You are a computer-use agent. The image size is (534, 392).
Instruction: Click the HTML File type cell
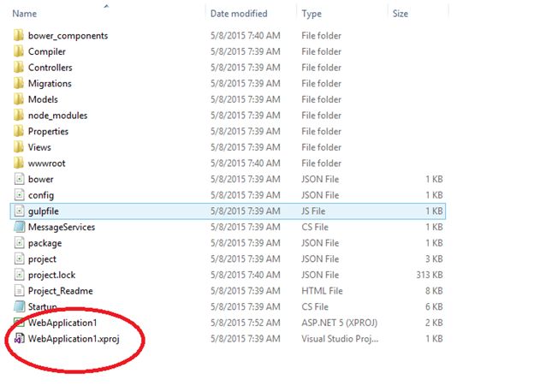point(322,291)
